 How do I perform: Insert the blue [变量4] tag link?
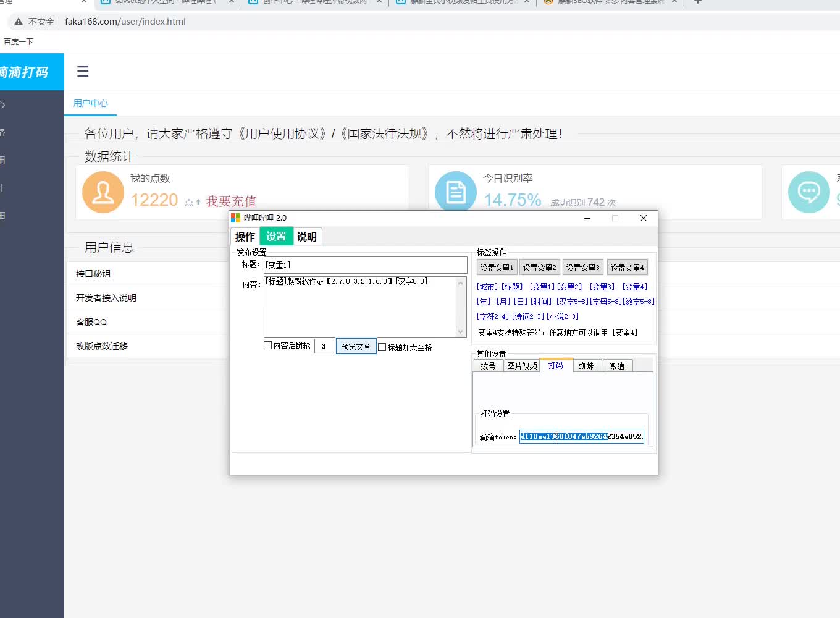[x=635, y=287]
